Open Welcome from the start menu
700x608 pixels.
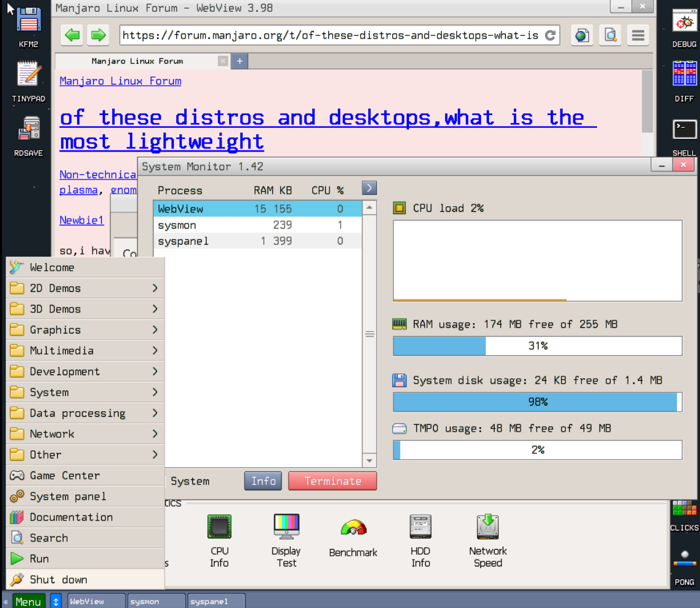85,267
